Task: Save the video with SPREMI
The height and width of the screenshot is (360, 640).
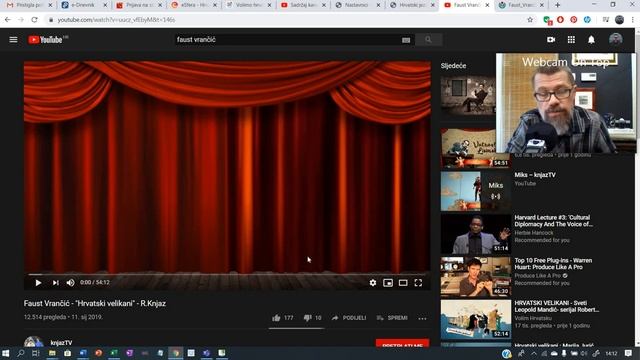Action: [x=392, y=318]
